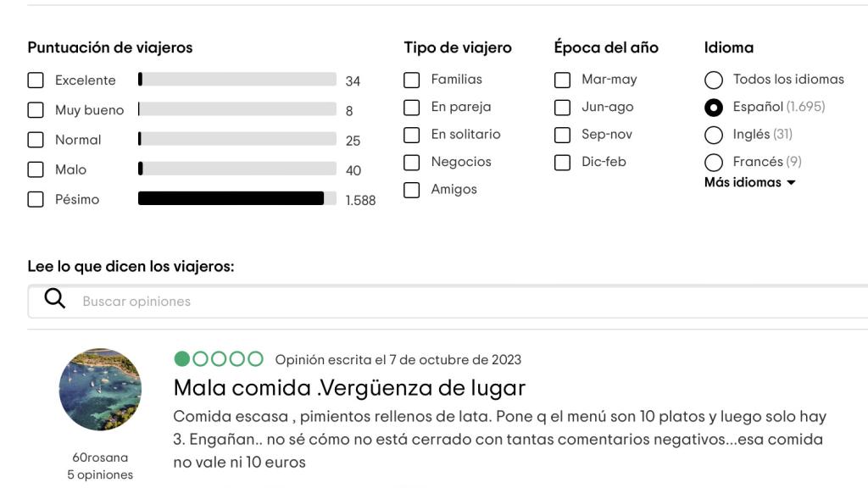Select the Francés language option
Viewport: 868px width, 488px height.
(x=715, y=162)
